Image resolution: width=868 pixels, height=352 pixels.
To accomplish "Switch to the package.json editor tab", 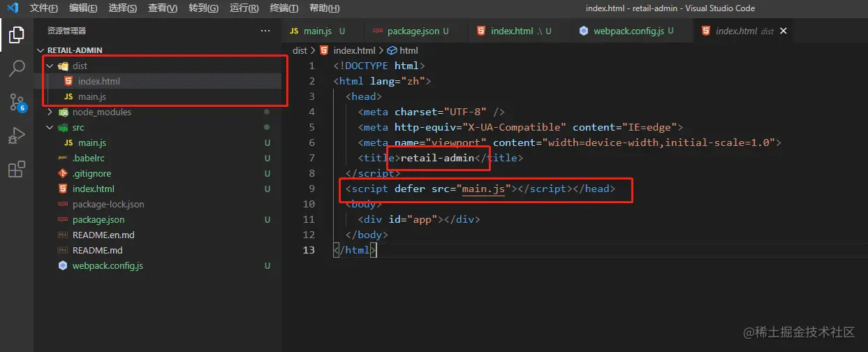I will (416, 31).
